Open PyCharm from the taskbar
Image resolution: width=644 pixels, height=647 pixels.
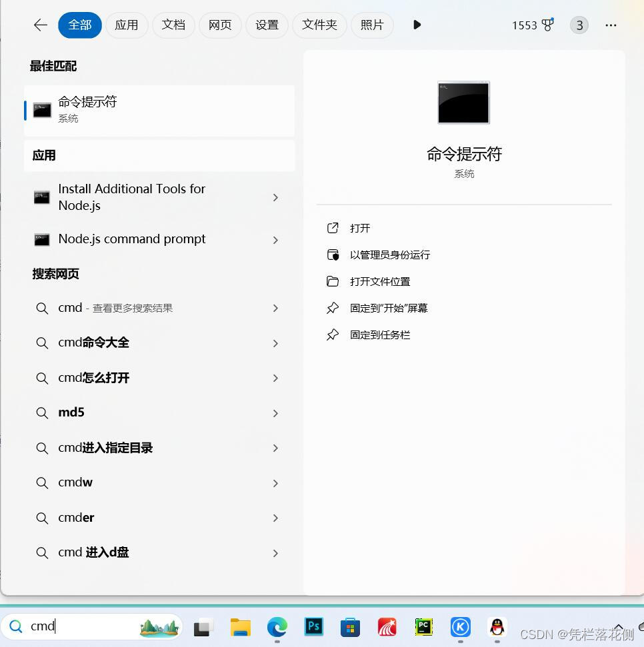[x=423, y=627]
